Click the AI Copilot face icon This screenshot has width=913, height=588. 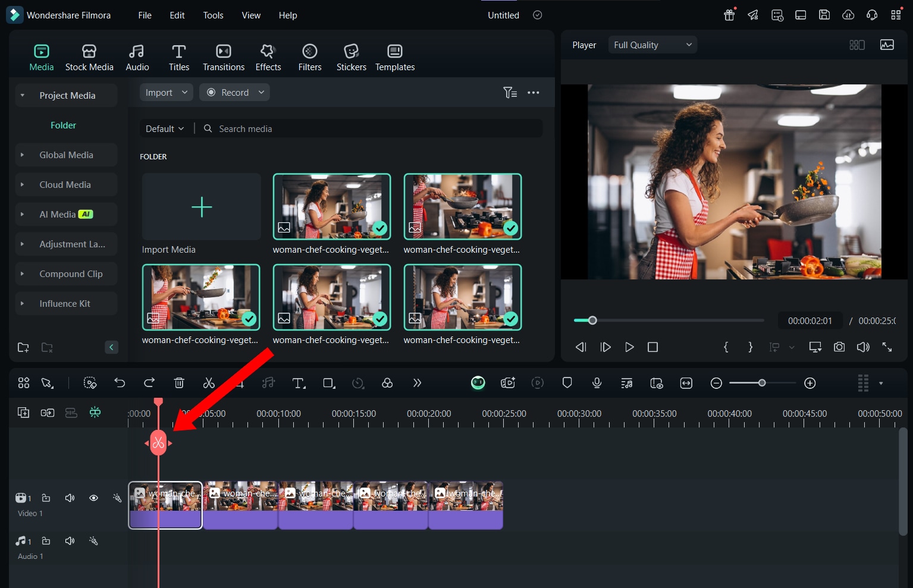[x=478, y=383]
